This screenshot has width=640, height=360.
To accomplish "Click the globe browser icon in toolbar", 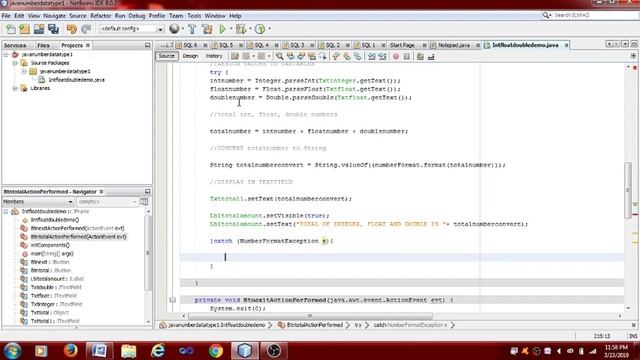I will [x=174, y=29].
